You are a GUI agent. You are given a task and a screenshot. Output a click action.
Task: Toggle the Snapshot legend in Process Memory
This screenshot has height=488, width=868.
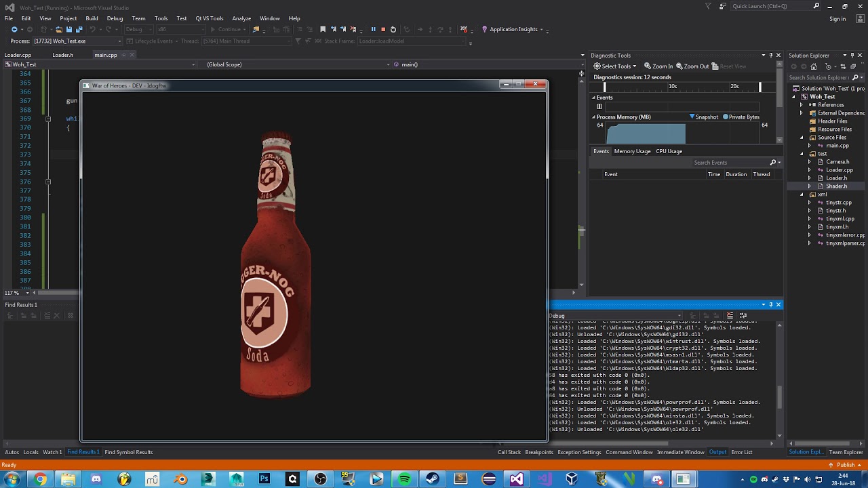pos(704,117)
